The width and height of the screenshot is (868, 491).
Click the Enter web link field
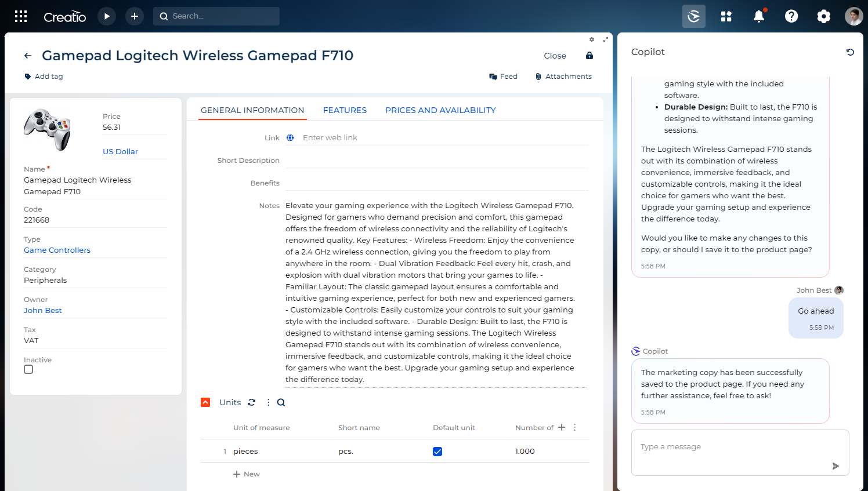pos(444,138)
